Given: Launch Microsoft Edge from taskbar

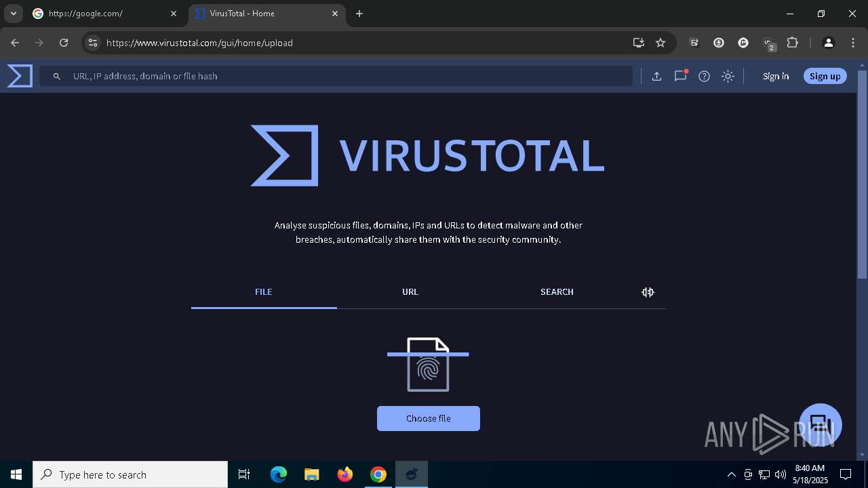Looking at the screenshot, I should [x=279, y=474].
